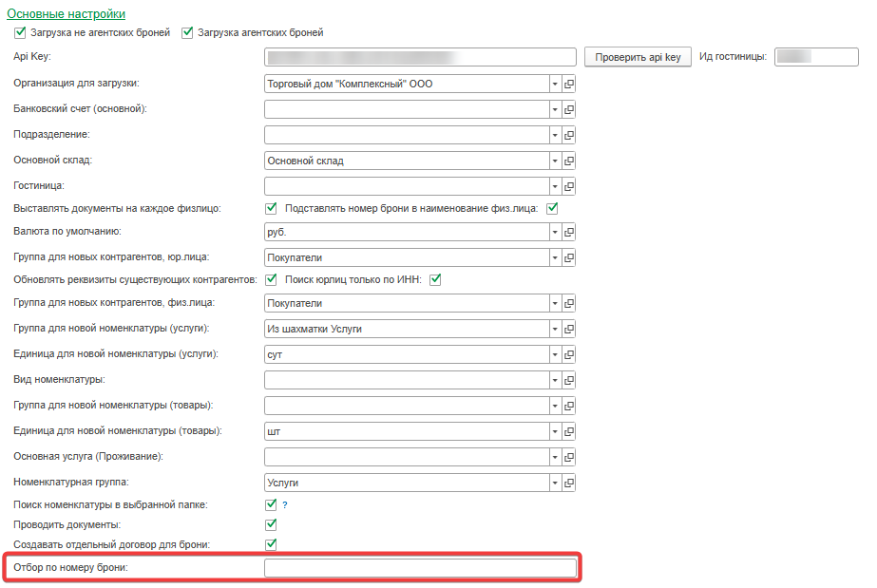
Task: Click open icon for Номенклатурная группа
Action: 570,483
